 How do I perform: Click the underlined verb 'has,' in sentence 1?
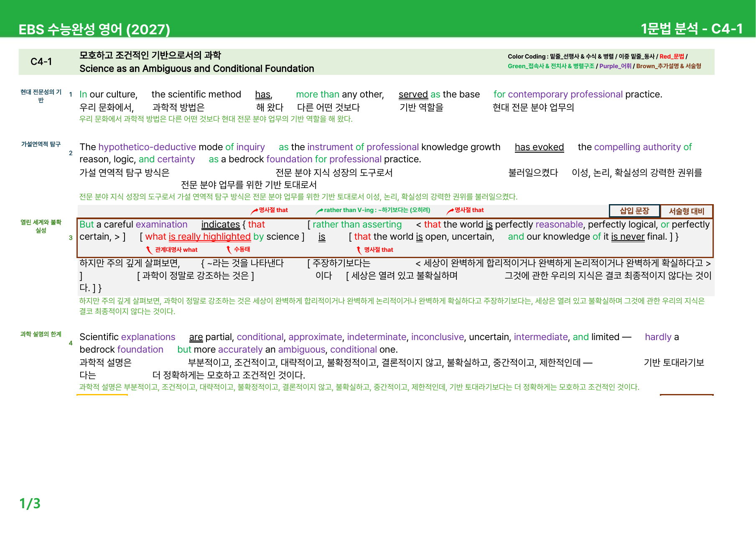(264, 95)
